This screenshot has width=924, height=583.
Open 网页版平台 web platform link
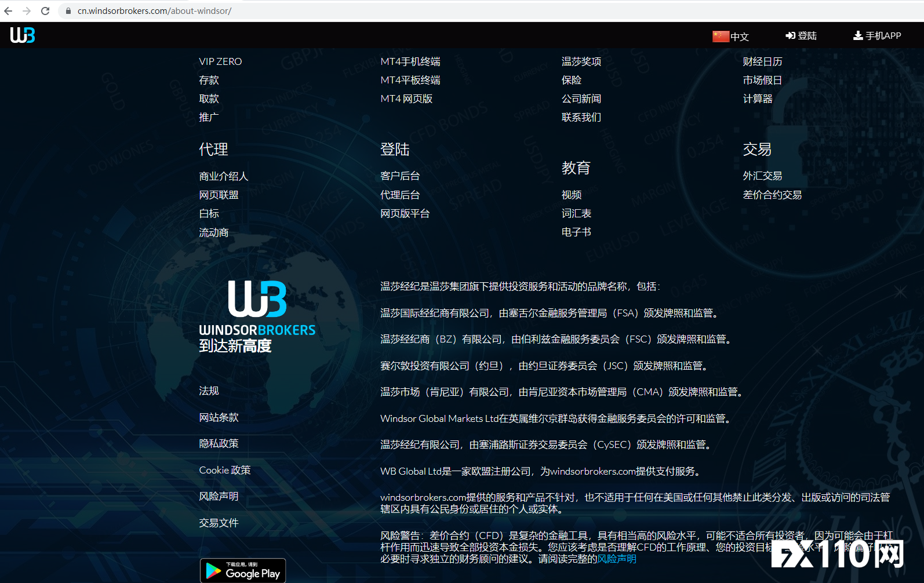405,213
